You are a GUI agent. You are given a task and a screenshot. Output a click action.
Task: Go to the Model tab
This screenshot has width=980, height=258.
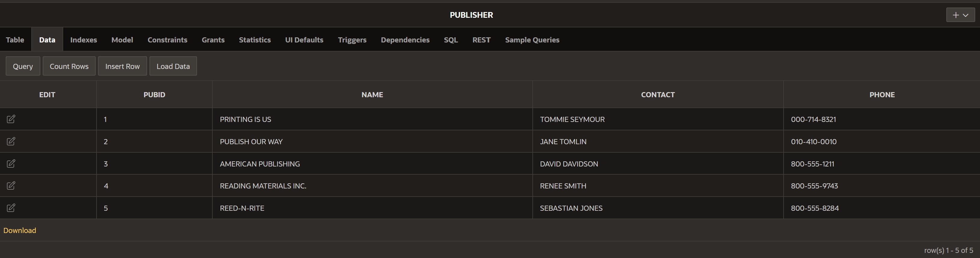point(122,39)
